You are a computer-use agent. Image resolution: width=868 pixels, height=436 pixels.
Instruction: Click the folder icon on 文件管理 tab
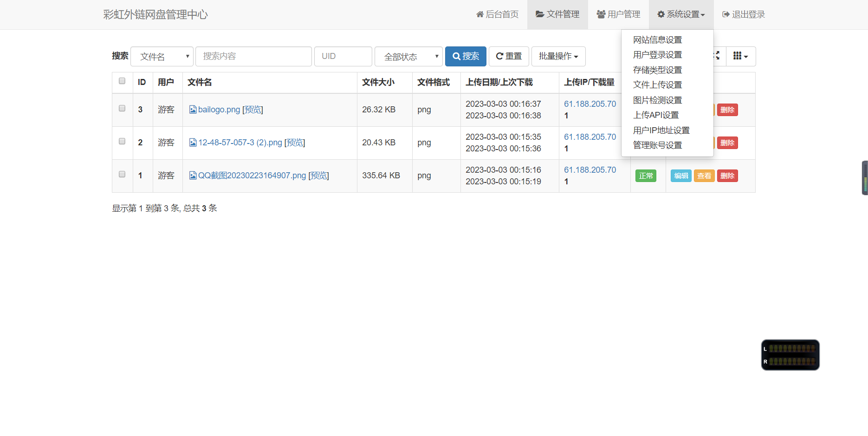click(x=539, y=14)
